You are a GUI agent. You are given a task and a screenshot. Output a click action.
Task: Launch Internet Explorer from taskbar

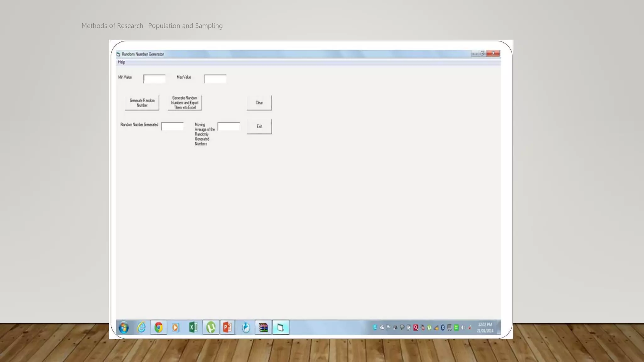141,327
